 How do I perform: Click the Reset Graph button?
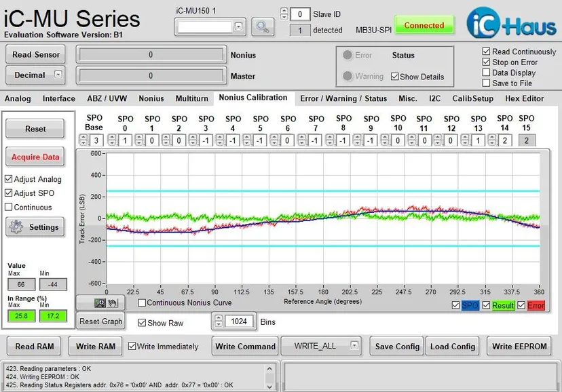(x=100, y=321)
